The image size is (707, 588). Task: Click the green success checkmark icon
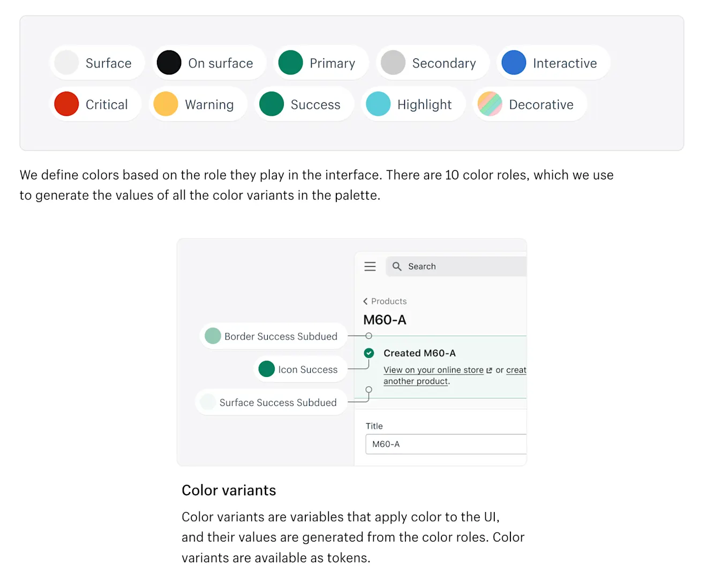(x=369, y=353)
